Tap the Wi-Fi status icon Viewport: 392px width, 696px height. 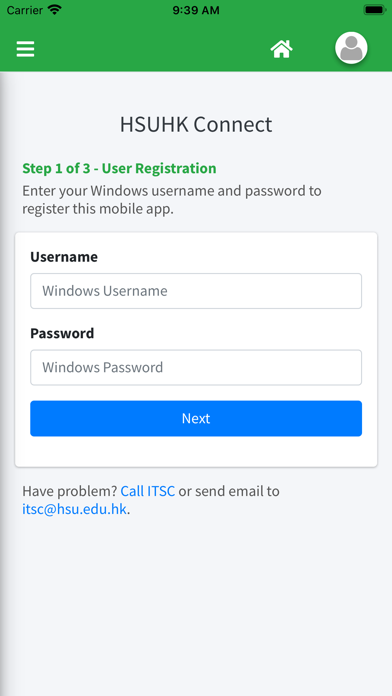pyautogui.click(x=55, y=10)
